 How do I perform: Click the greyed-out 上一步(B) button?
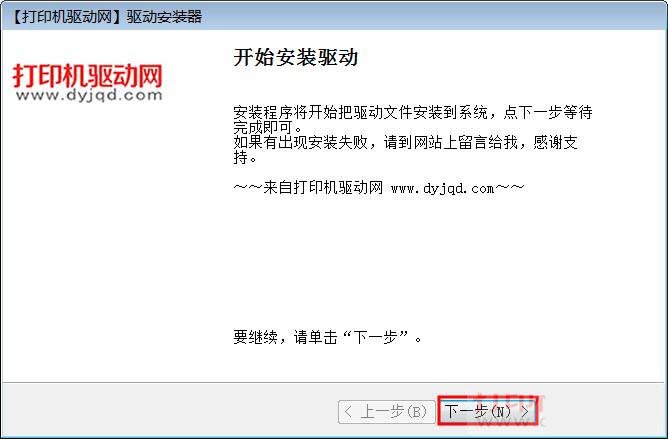[386, 412]
